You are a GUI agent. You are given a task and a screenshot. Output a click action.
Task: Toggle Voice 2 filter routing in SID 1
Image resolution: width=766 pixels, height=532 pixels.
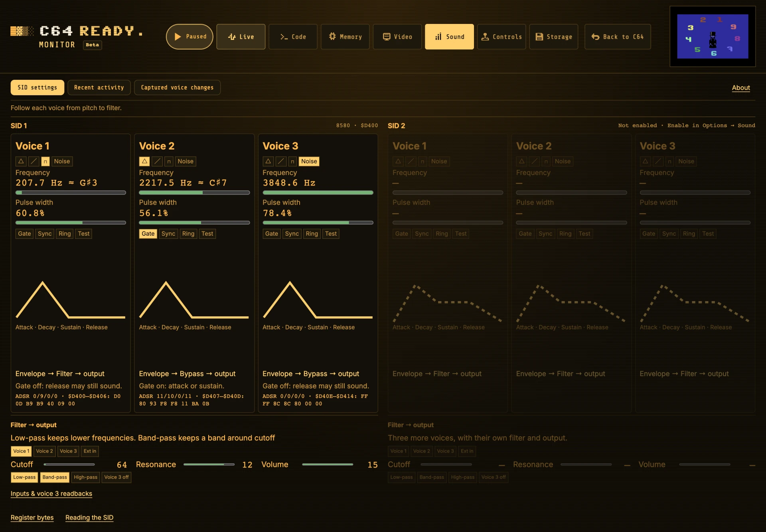[44, 451]
